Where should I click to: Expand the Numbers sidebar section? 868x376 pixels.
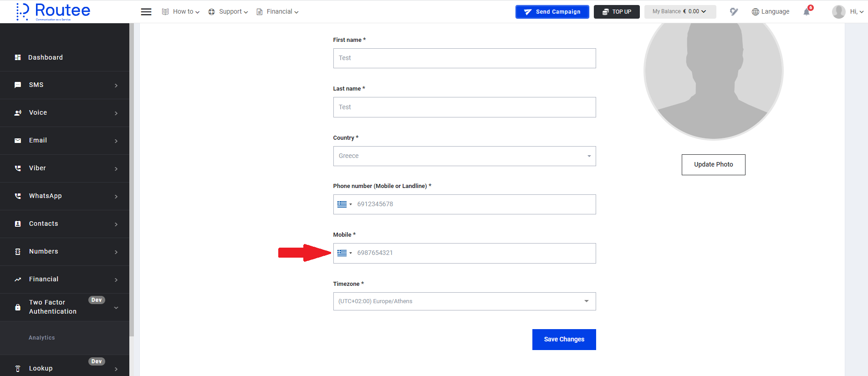coord(116,252)
